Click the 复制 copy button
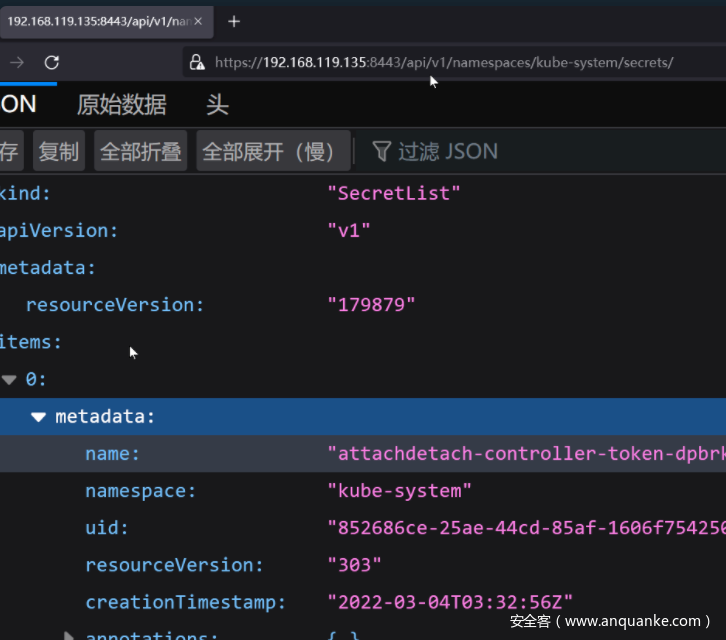The image size is (726, 640). pyautogui.click(x=58, y=152)
